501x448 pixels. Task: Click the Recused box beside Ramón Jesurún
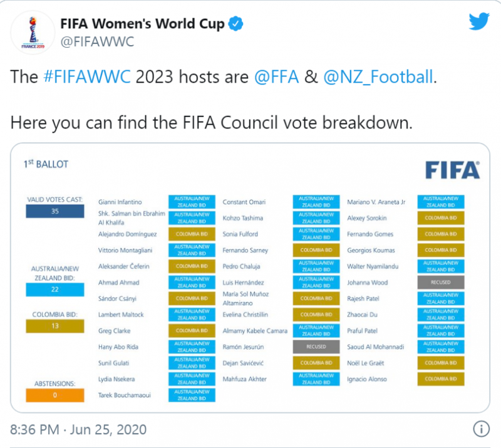316,346
